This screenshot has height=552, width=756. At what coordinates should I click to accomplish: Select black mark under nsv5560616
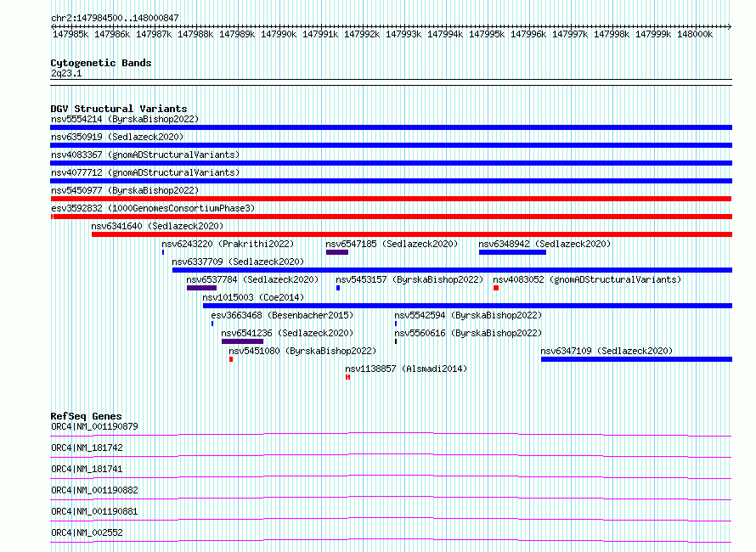tap(396, 341)
